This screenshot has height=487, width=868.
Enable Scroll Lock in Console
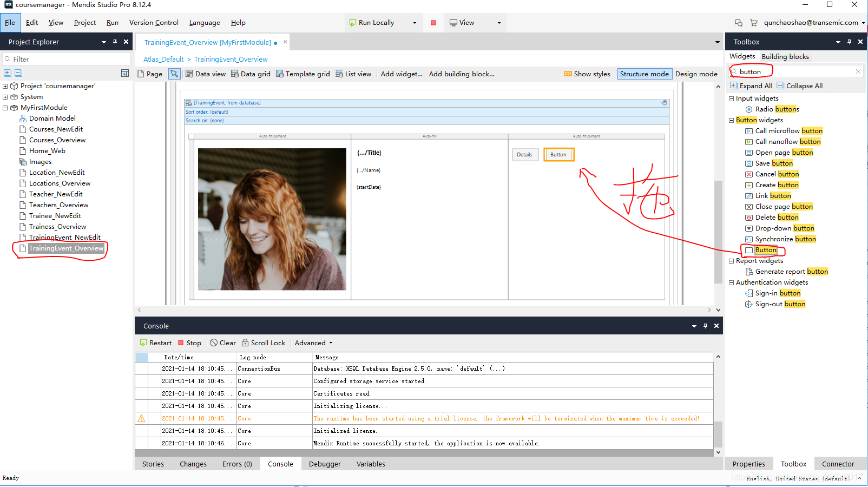[264, 343]
